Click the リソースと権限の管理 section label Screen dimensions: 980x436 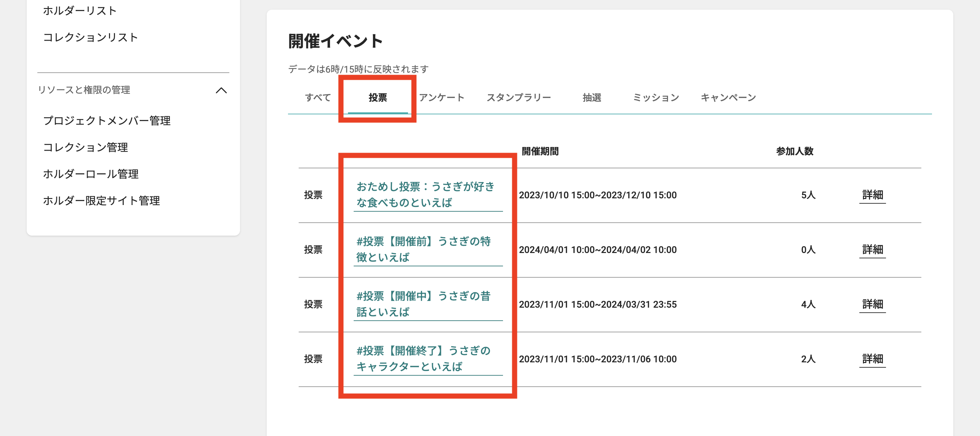tap(84, 90)
